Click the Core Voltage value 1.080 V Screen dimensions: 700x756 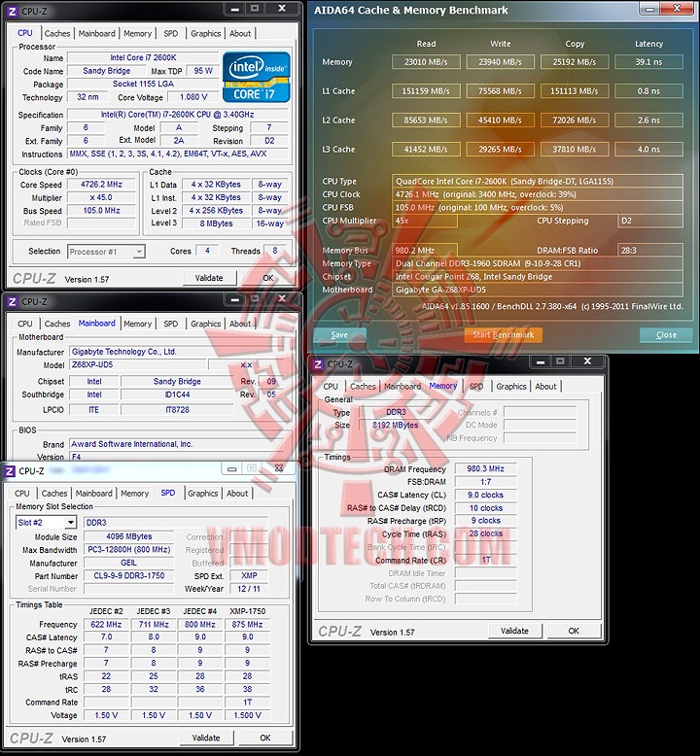click(x=193, y=97)
